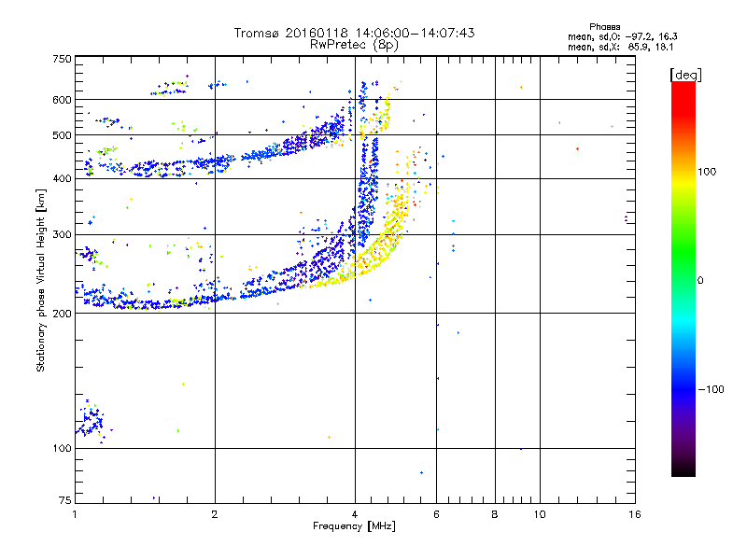
Task: Click the y-axis tick label "500"
Action: tap(62, 135)
